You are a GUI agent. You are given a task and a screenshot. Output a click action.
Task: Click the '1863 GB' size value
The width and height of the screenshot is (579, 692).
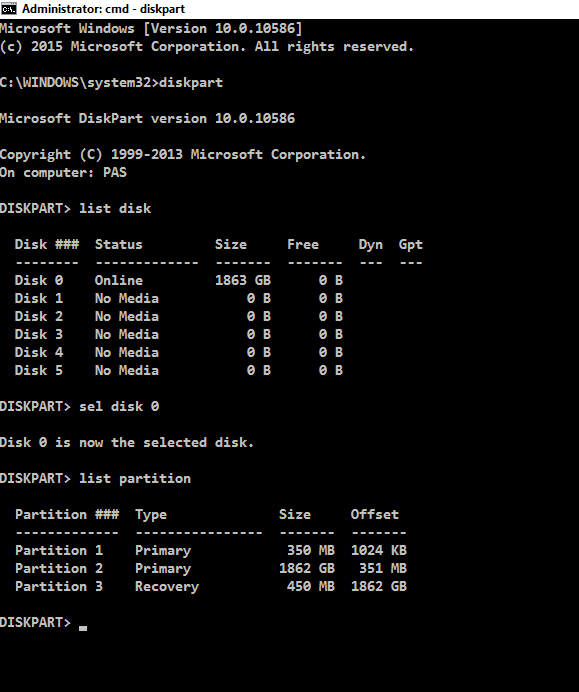pyautogui.click(x=243, y=281)
